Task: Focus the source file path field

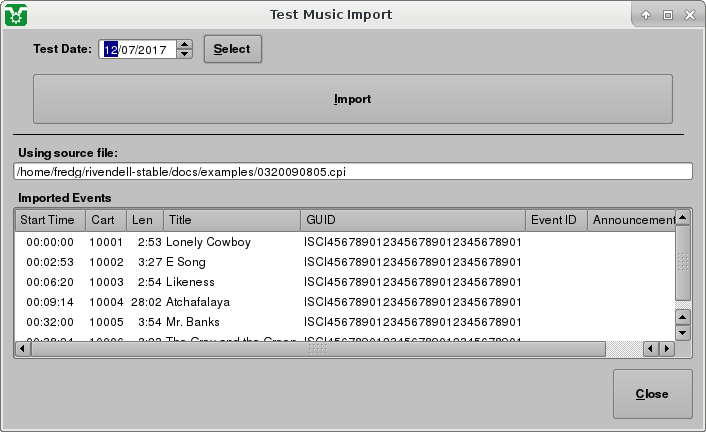Action: tap(353, 172)
